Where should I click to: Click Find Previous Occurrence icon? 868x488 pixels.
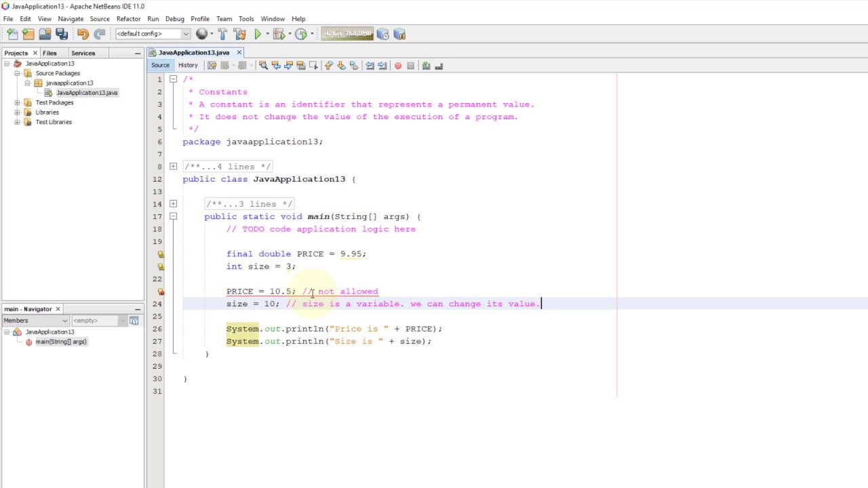pos(275,66)
